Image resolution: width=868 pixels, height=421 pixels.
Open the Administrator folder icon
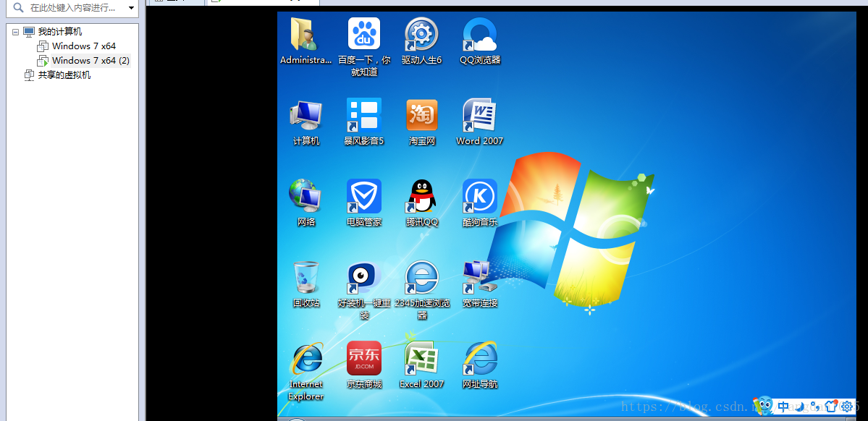coord(305,34)
